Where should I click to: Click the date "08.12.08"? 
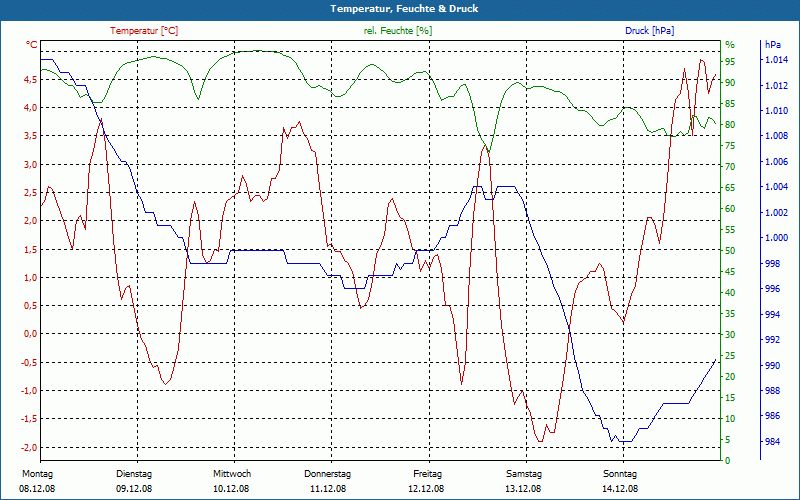pos(37,489)
